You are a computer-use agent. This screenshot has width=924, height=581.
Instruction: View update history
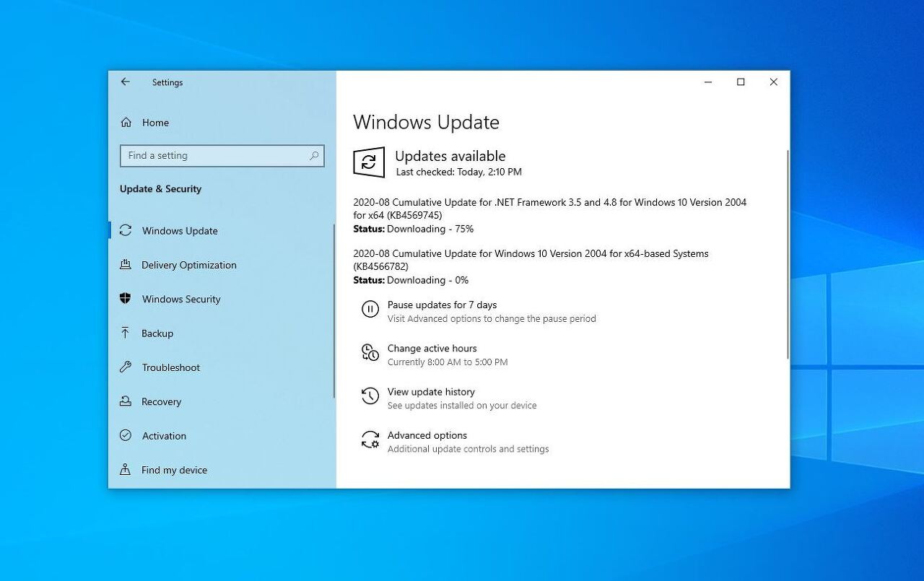431,392
